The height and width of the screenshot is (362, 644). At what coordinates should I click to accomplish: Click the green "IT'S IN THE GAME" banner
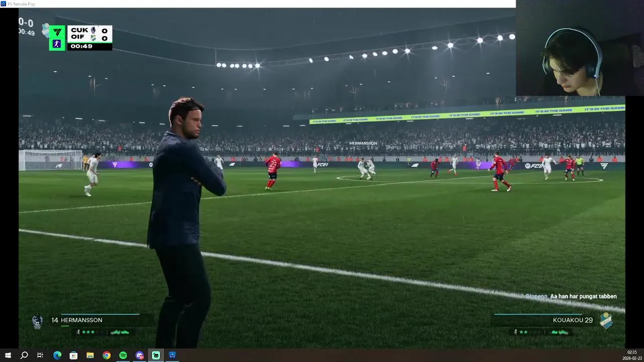pyautogui.click(x=467, y=114)
